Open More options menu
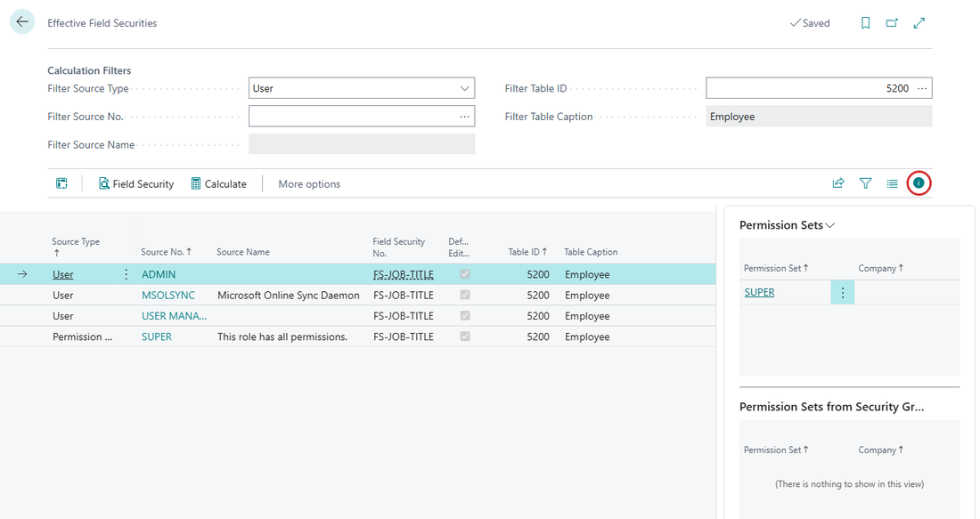 point(309,183)
